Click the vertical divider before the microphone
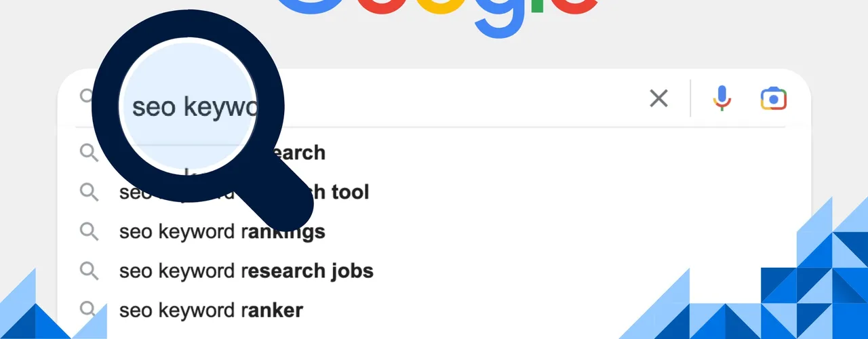Screen dimensions: 868x339 tap(691, 99)
